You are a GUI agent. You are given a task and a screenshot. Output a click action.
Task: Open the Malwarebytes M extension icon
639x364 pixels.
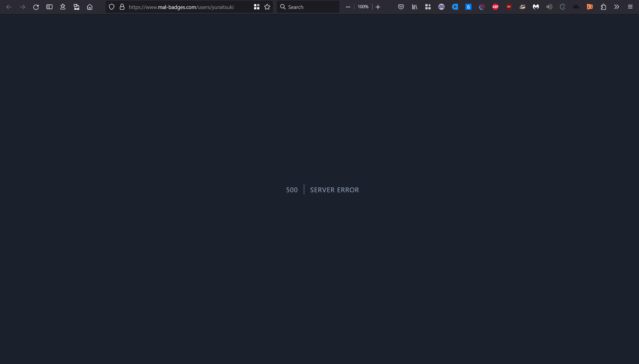click(x=536, y=7)
